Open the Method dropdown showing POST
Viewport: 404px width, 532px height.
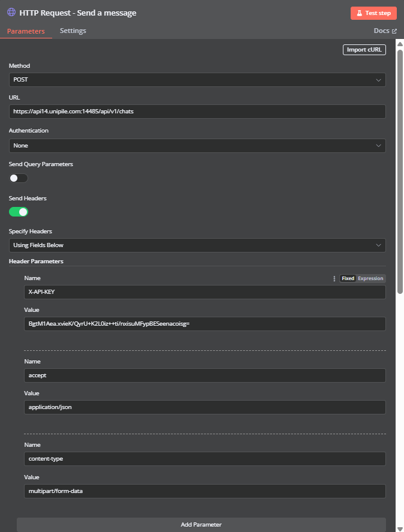click(x=197, y=80)
